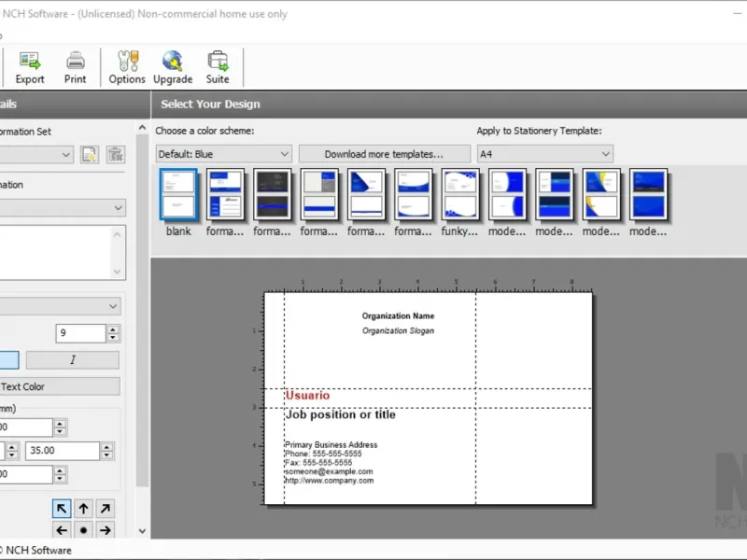
Task: Increase the 35.00 stepper value
Action: tap(106, 446)
